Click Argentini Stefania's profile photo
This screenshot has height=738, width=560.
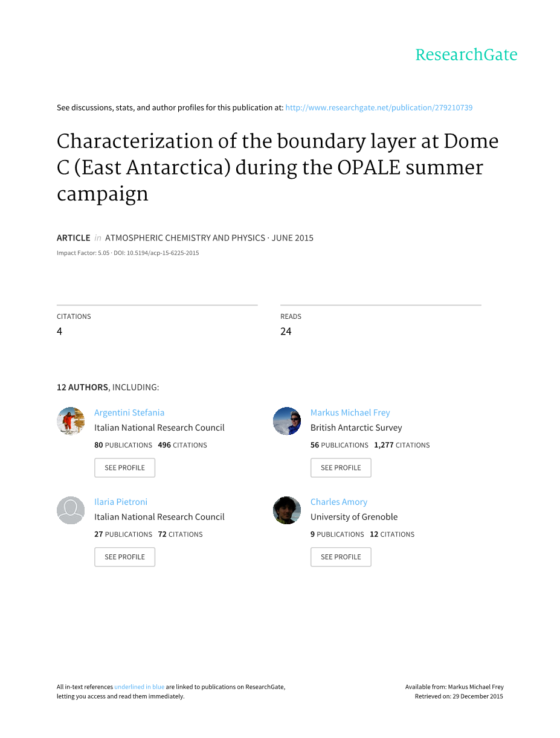(71, 421)
